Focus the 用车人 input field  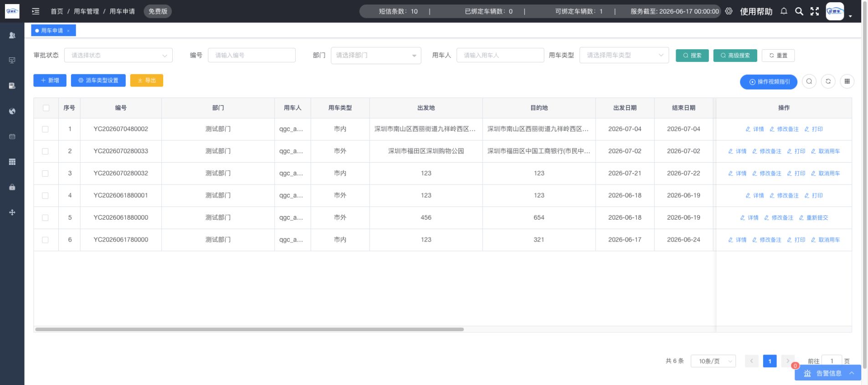(500, 55)
